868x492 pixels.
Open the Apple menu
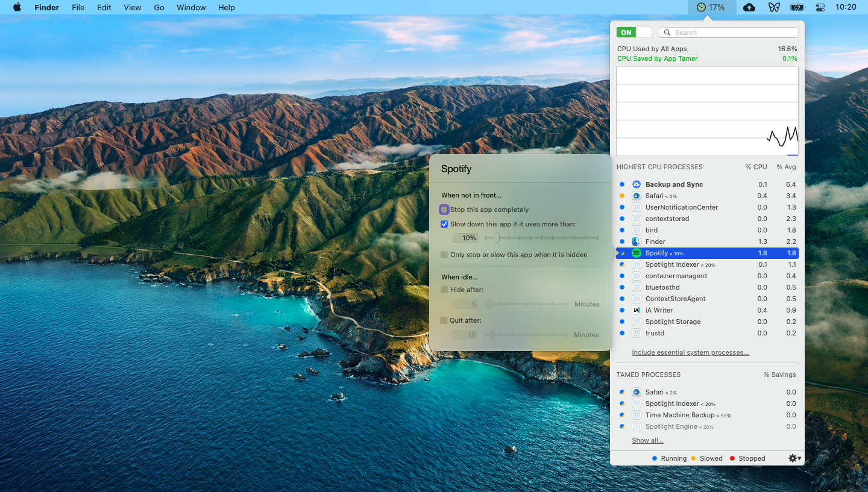tap(17, 7)
